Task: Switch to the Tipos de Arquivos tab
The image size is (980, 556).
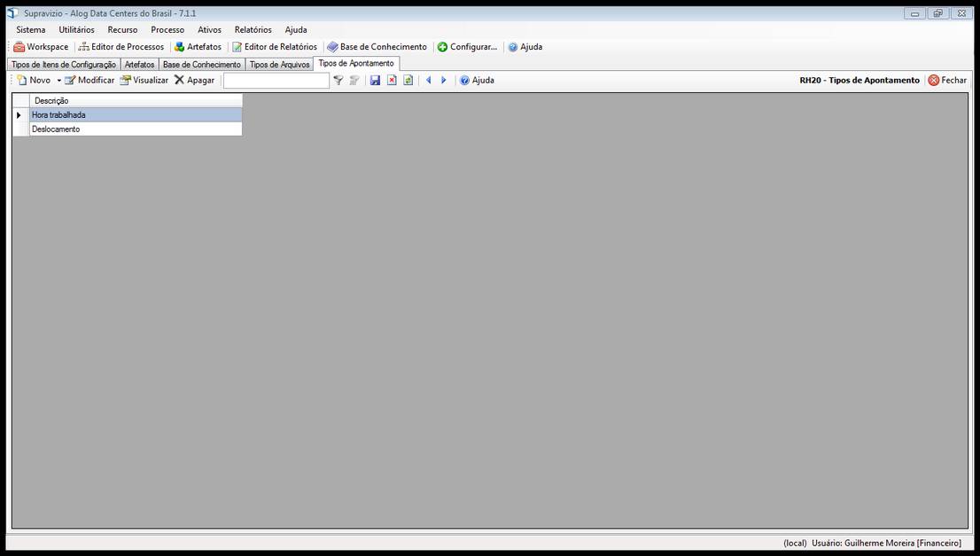Action: (x=279, y=65)
